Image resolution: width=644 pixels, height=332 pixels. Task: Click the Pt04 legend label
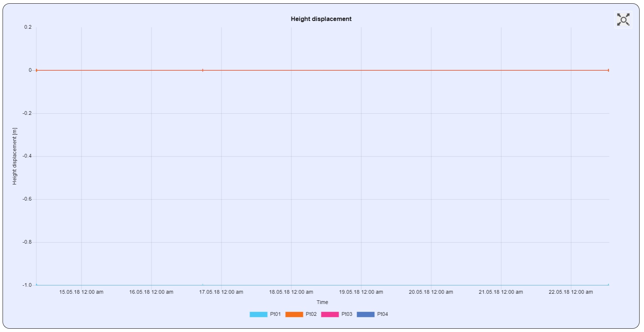click(382, 314)
